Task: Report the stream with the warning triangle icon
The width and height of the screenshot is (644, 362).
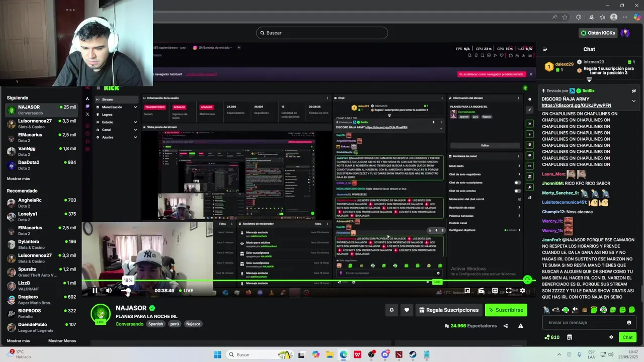Action: pos(521,326)
